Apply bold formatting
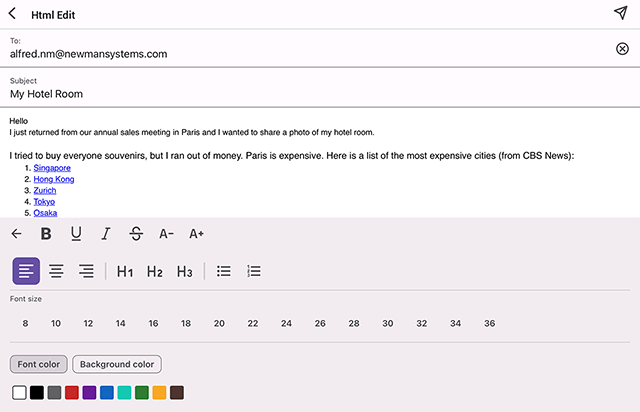 click(x=46, y=233)
